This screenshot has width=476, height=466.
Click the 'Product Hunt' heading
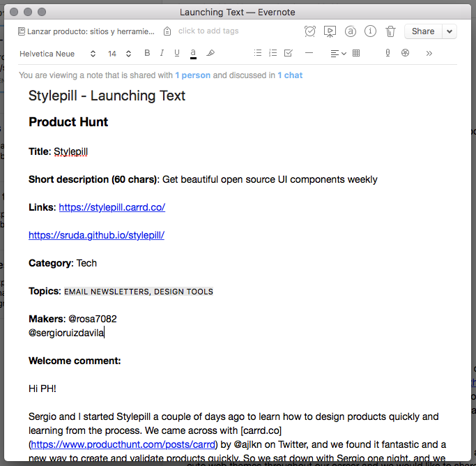[68, 122]
